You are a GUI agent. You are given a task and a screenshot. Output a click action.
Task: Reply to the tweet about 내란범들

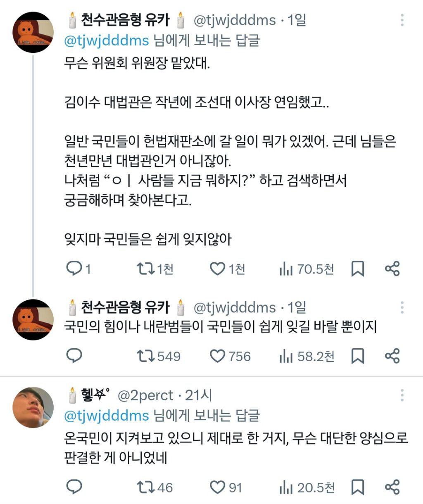click(74, 356)
